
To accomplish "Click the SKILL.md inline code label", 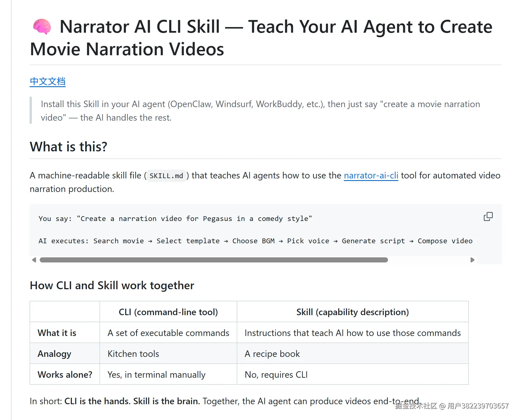I will coord(166,176).
